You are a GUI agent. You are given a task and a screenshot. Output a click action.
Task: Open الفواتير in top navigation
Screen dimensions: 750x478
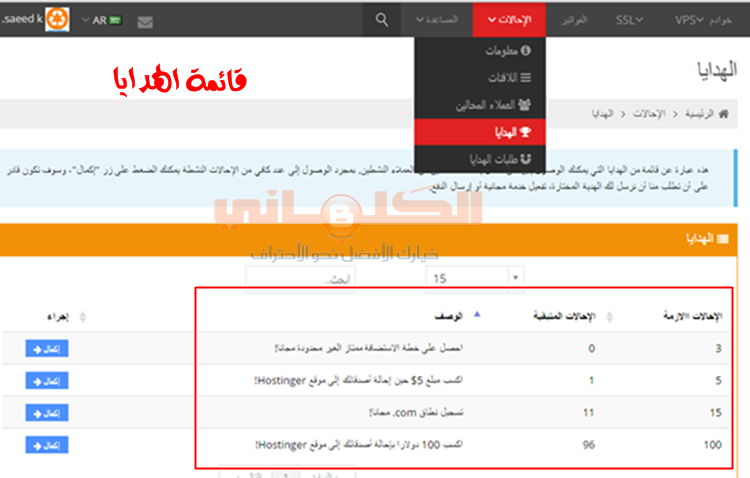[x=574, y=20]
